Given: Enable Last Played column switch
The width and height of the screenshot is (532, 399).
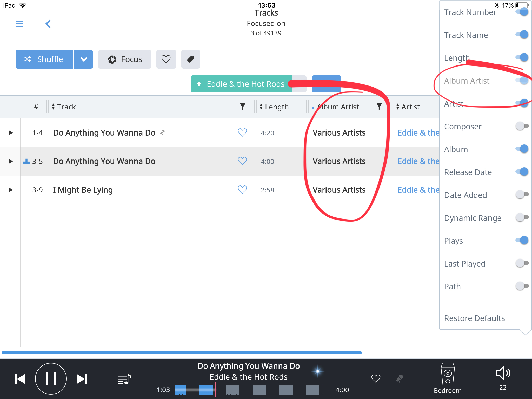Looking at the screenshot, I should pyautogui.click(x=522, y=263).
